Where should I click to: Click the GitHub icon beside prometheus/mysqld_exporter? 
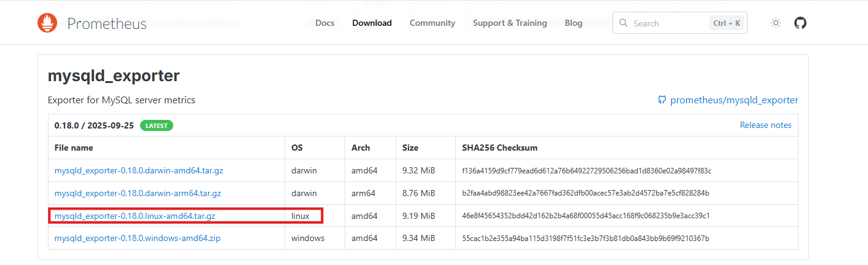click(x=662, y=100)
